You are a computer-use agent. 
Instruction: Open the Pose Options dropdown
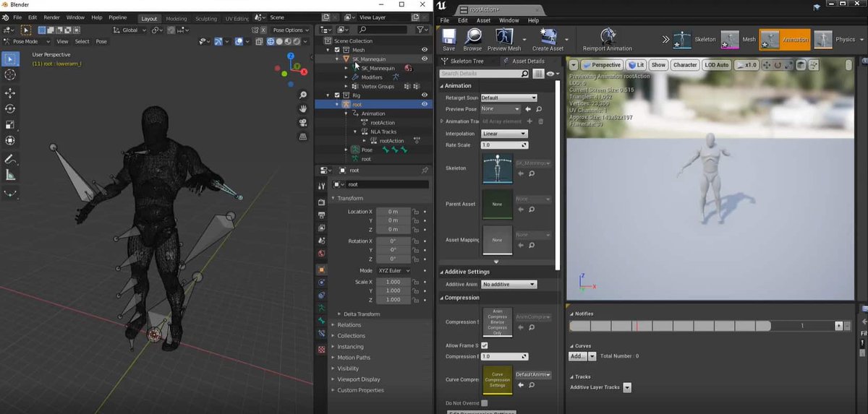[292, 30]
